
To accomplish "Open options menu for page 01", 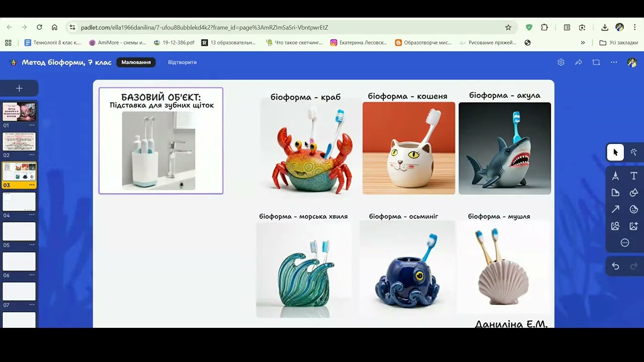I will click(x=32, y=125).
